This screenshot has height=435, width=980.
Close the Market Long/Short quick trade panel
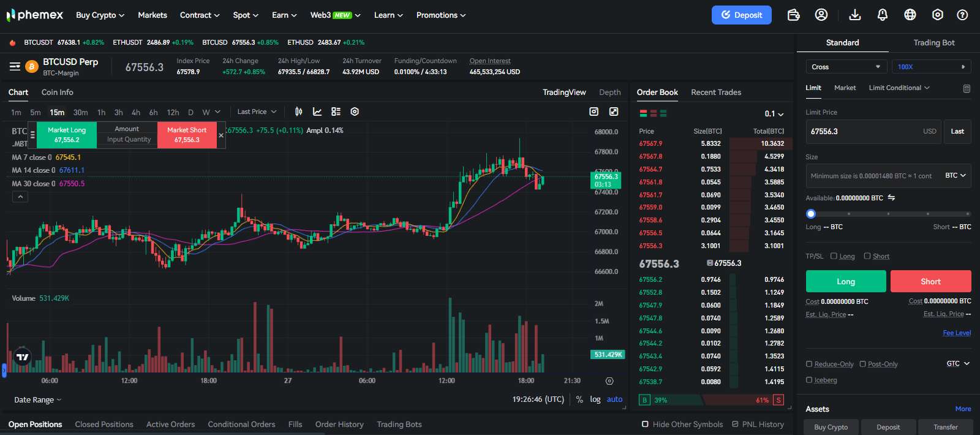point(221,135)
